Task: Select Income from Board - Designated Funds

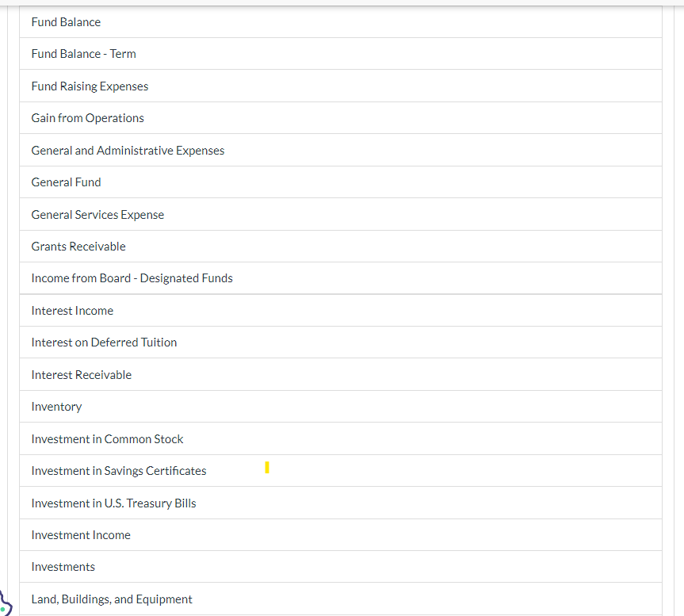Action: tap(132, 277)
